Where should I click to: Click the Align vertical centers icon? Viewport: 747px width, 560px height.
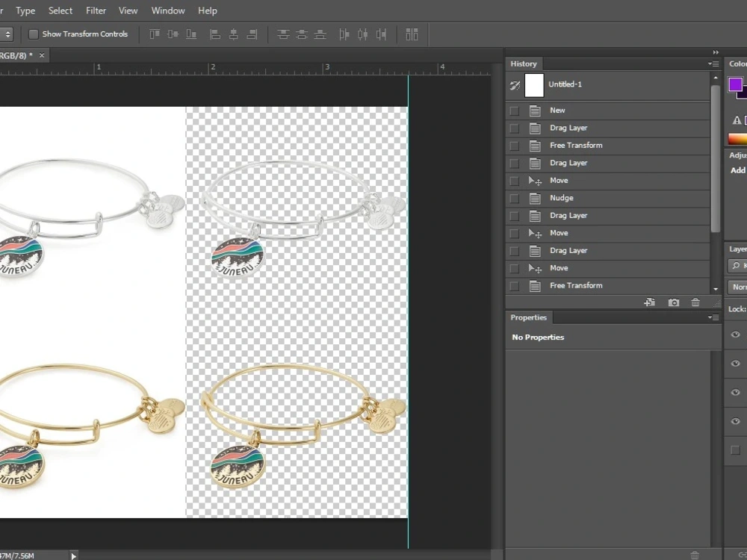click(173, 34)
